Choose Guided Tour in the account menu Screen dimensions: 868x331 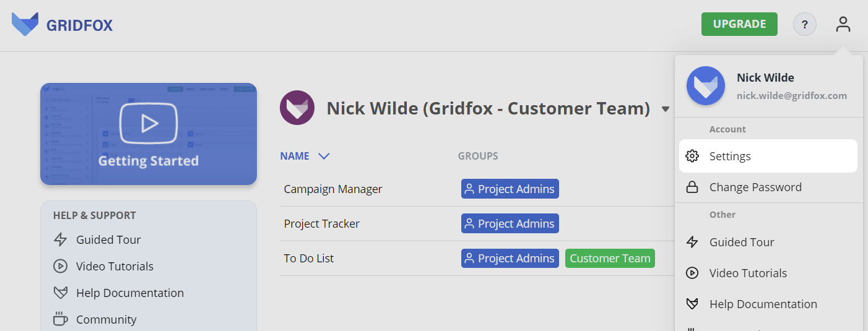[742, 242]
